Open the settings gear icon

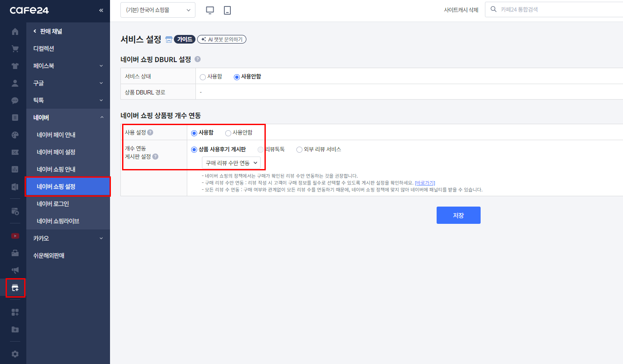coord(15,354)
